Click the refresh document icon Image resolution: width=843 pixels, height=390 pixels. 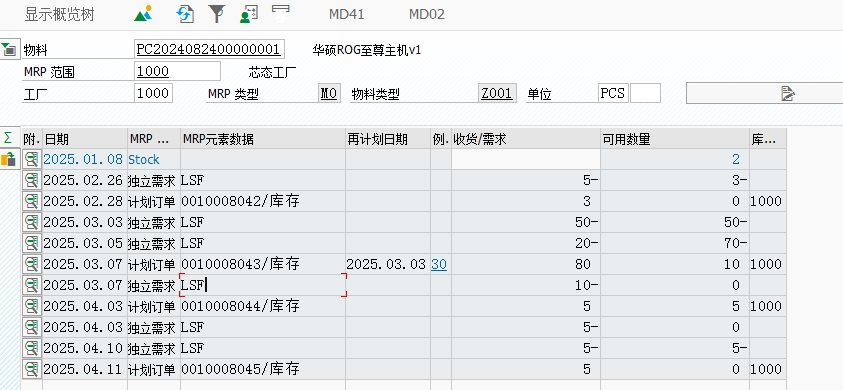coord(185,13)
